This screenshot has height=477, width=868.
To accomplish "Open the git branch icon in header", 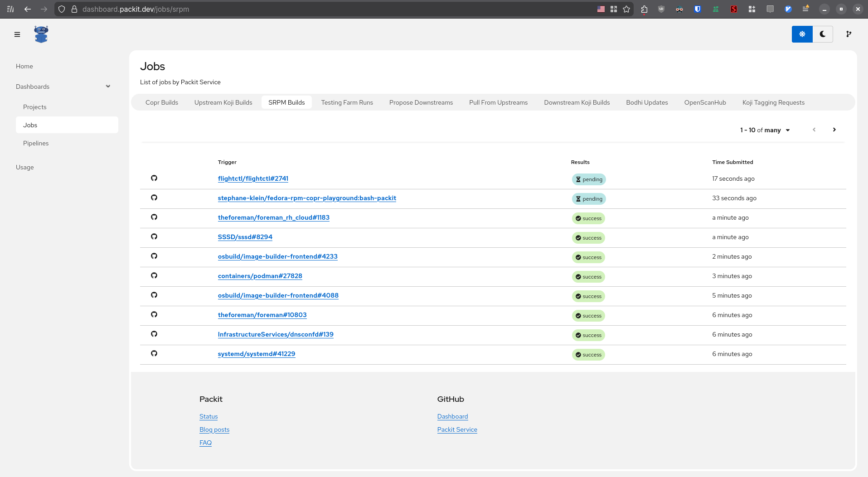I will click(x=849, y=34).
